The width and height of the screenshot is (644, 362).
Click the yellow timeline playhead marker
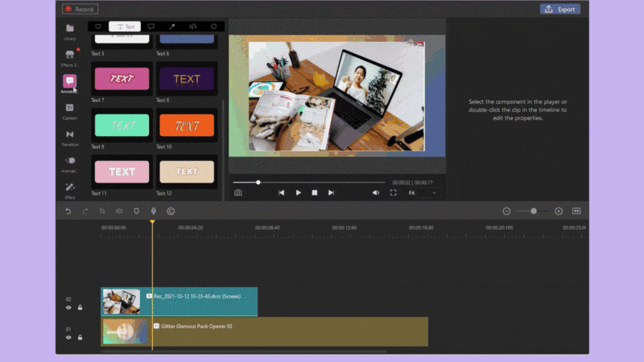click(x=152, y=222)
